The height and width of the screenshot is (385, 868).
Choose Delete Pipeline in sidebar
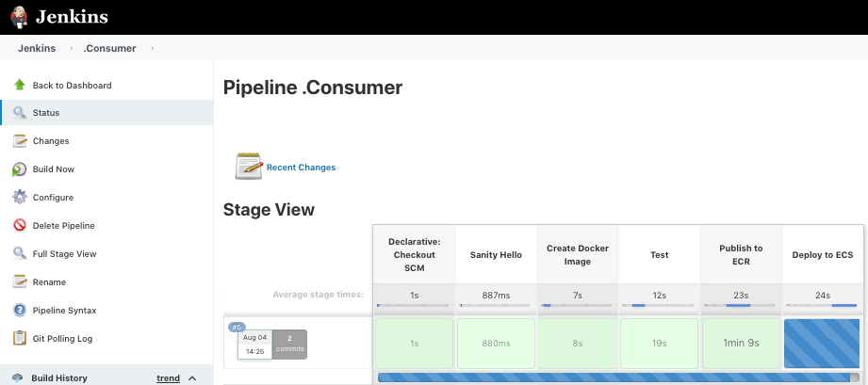coord(64,226)
